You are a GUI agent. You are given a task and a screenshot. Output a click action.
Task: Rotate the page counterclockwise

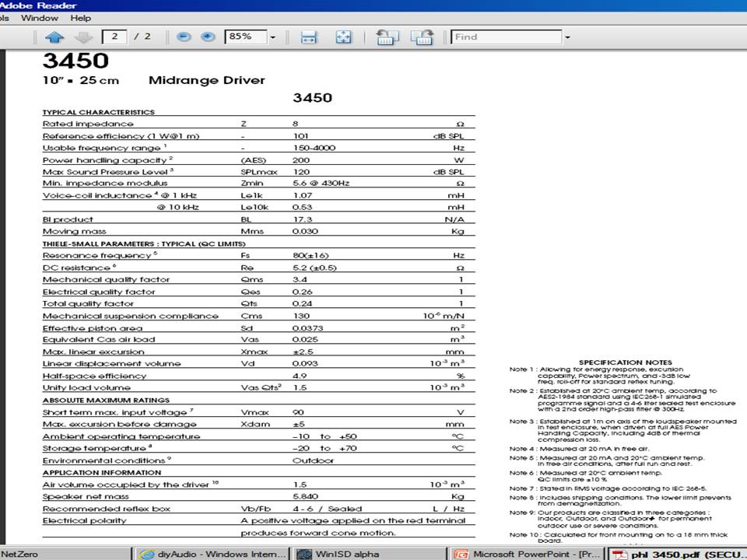coord(387,37)
